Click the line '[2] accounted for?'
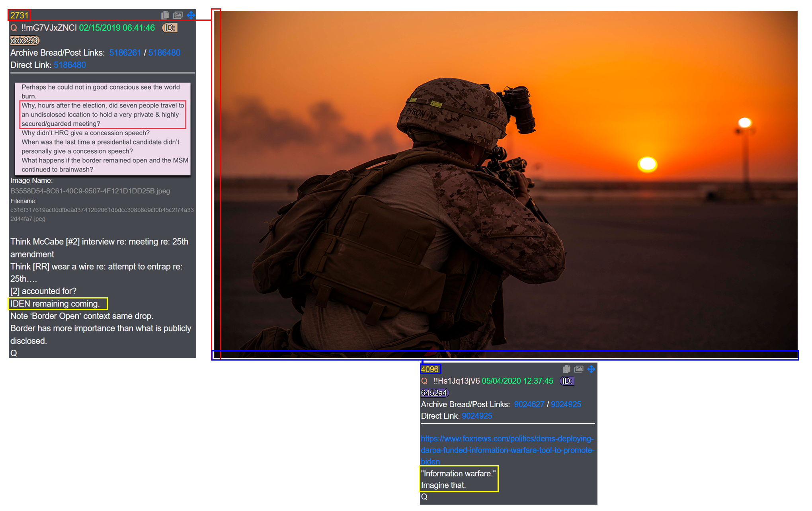This screenshot has width=812, height=511. tap(43, 291)
